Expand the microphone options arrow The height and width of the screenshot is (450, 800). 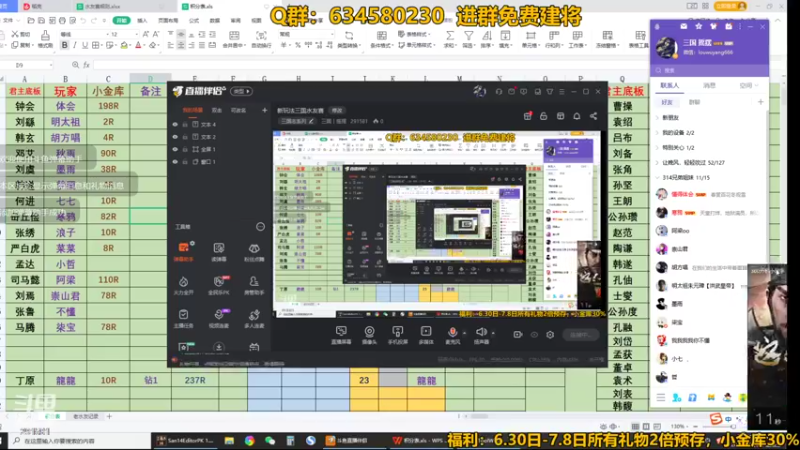click(464, 333)
